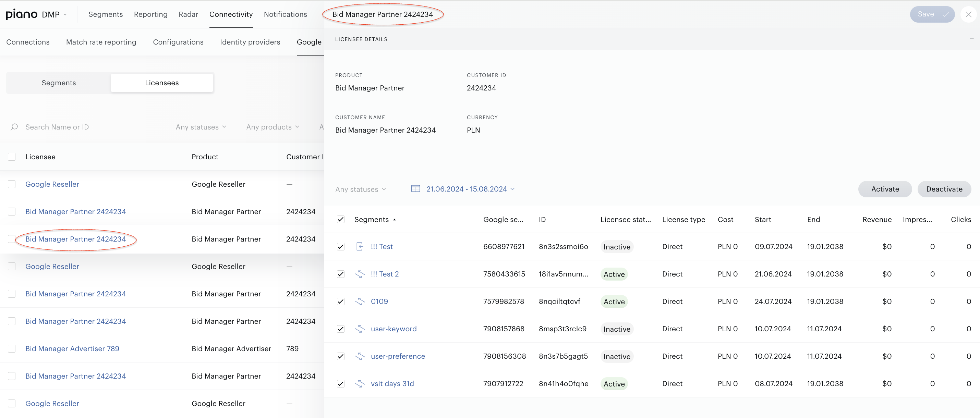The image size is (980, 418).
Task: Click the sync icon for user-preference
Action: pos(360,356)
